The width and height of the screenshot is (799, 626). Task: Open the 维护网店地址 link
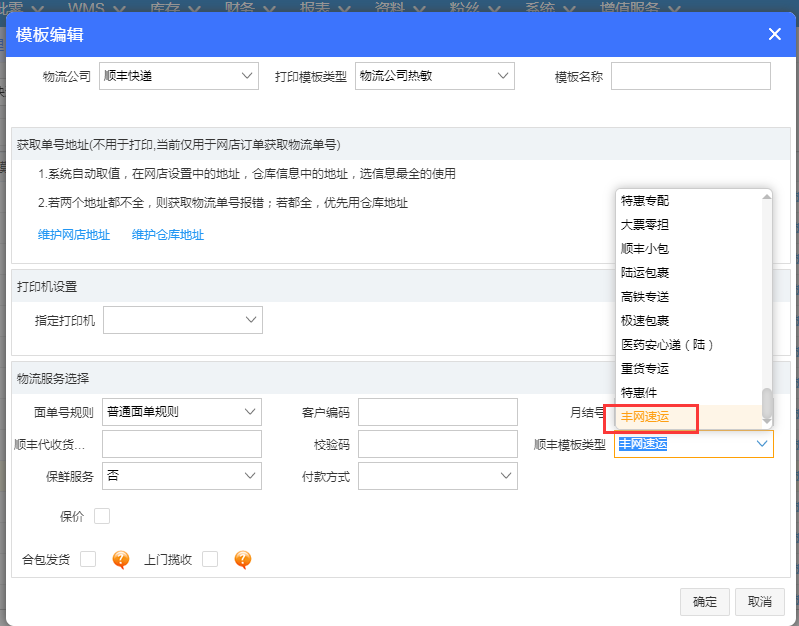74,235
